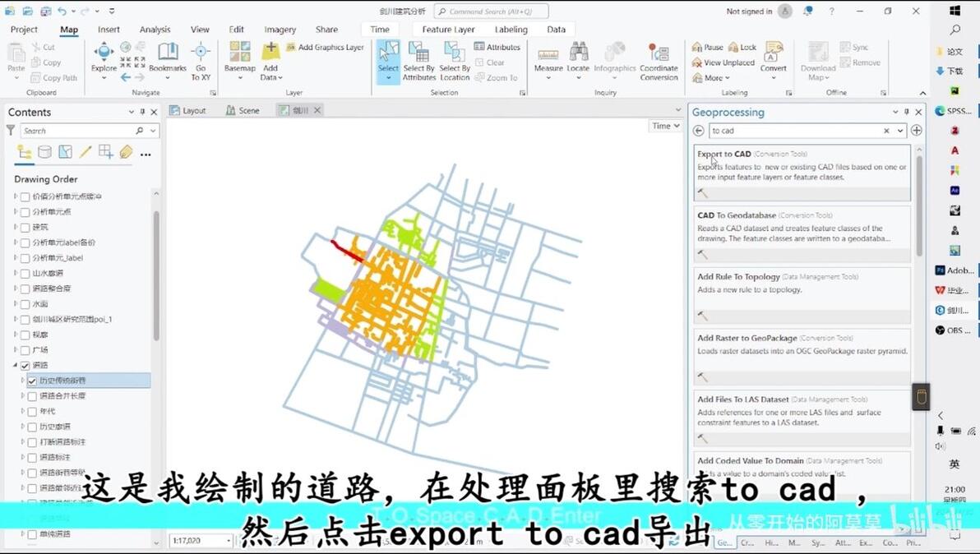Open Coordinate Conversion tool
Image resolution: width=980 pixels, height=554 pixels.
click(x=659, y=61)
